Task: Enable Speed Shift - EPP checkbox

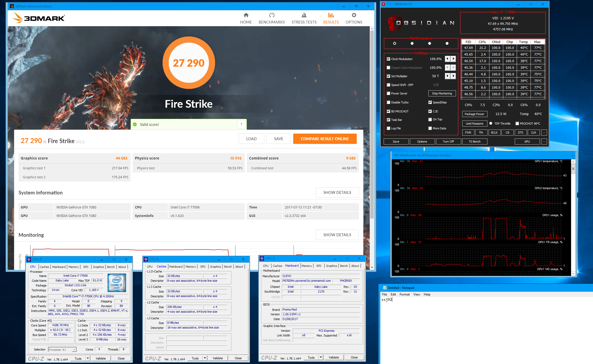Action: click(388, 85)
